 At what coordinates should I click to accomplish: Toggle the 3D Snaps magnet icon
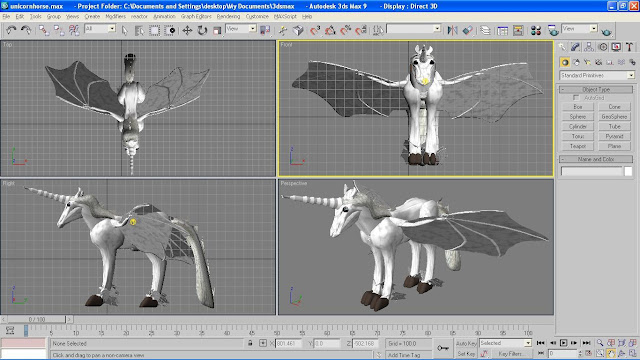pos(315,30)
